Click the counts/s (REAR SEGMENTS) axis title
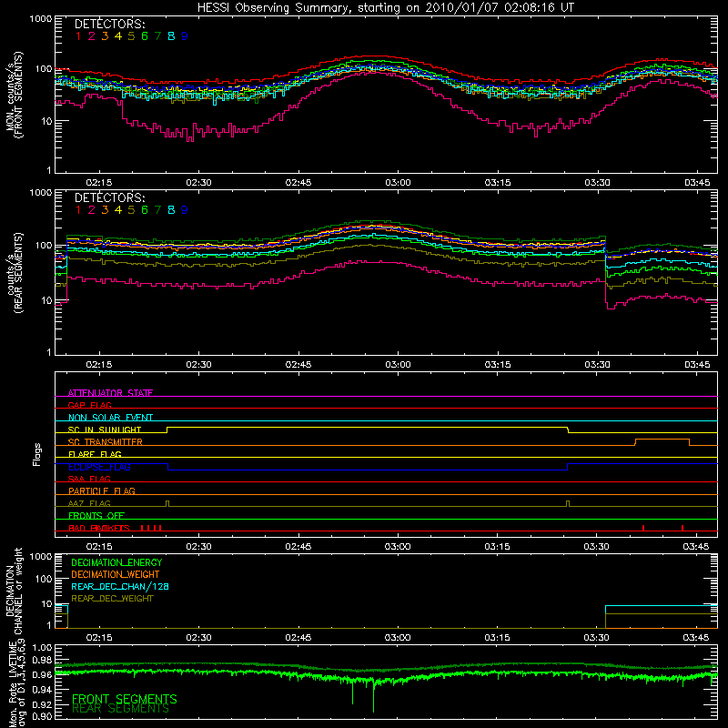This screenshot has height=728, width=728. coord(14,274)
